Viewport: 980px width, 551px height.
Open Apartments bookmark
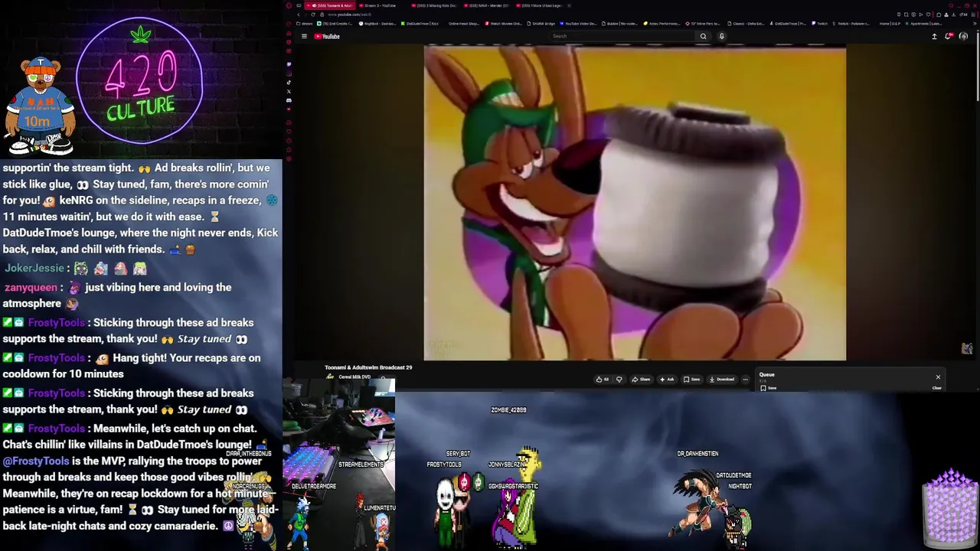[x=923, y=24]
